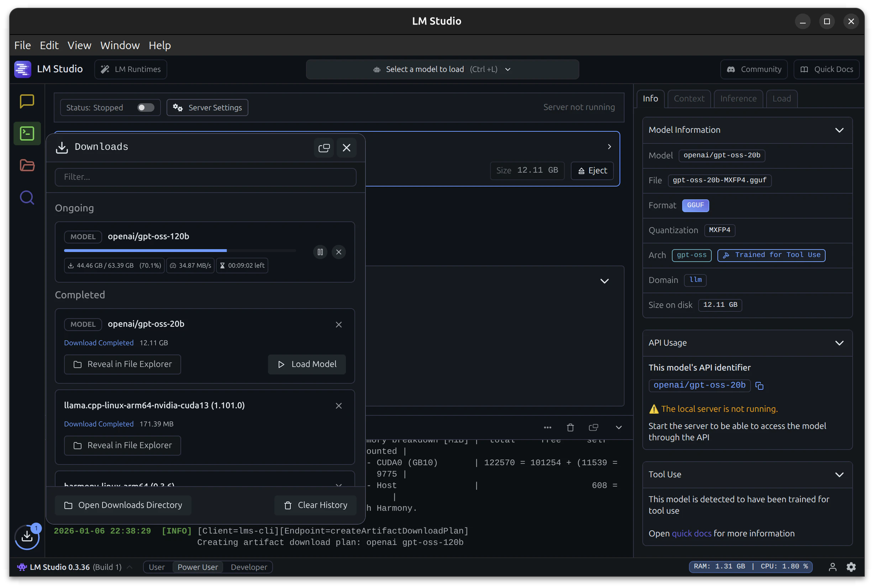Click the MXFP4 quantization value
The height and width of the screenshot is (588, 874).
[x=719, y=230]
